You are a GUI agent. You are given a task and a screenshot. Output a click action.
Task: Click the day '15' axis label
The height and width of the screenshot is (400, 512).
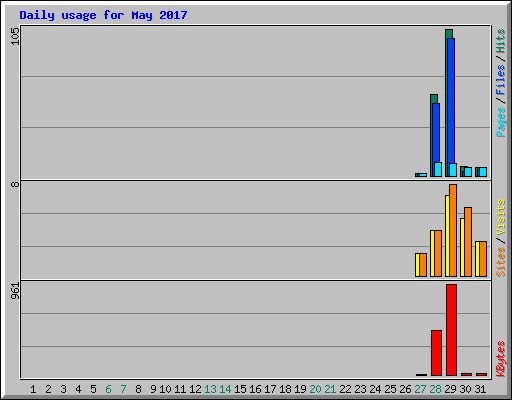(x=240, y=389)
